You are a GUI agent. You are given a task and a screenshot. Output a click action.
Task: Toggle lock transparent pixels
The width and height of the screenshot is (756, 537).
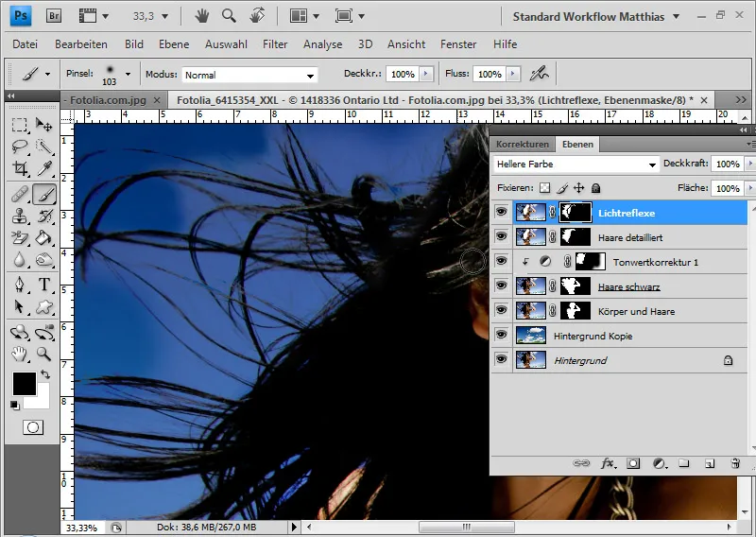point(544,188)
